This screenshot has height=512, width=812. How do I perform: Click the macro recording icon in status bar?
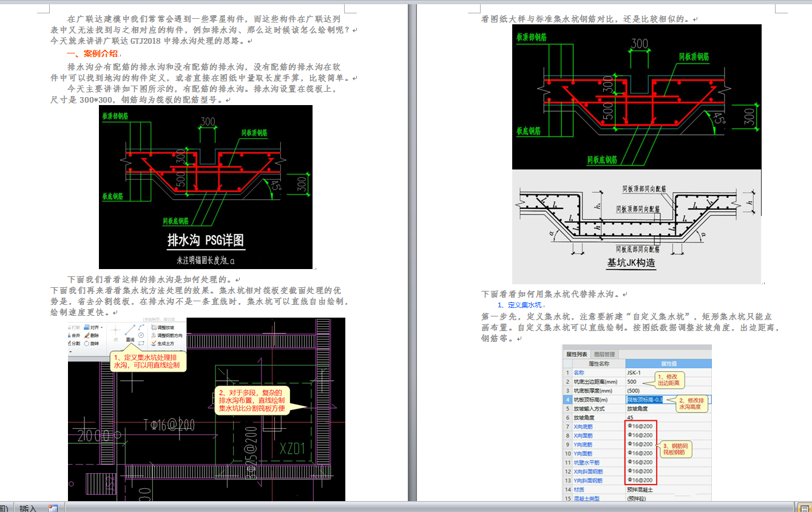click(x=53, y=508)
